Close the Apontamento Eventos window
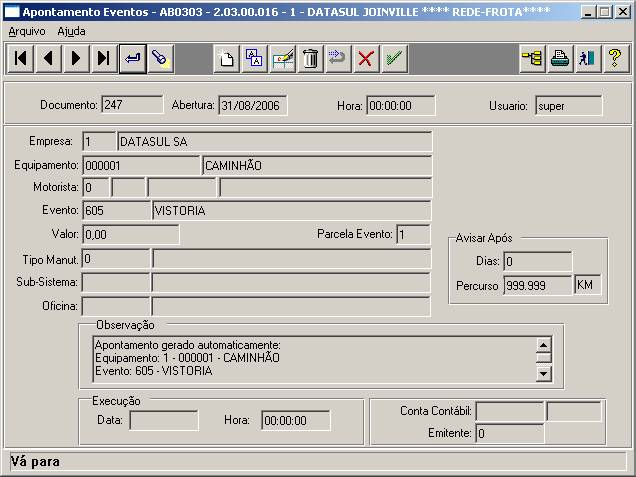This screenshot has width=636, height=477. [x=622, y=12]
